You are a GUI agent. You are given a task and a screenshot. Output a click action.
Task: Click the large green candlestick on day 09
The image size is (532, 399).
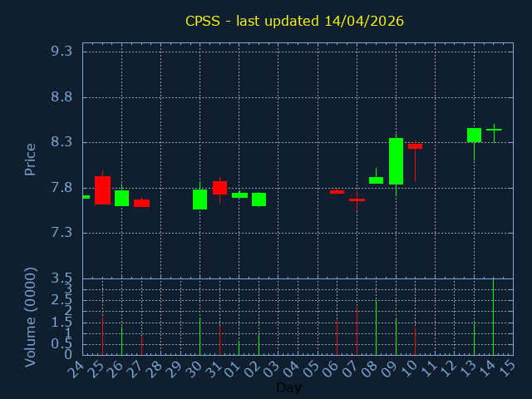396,161
